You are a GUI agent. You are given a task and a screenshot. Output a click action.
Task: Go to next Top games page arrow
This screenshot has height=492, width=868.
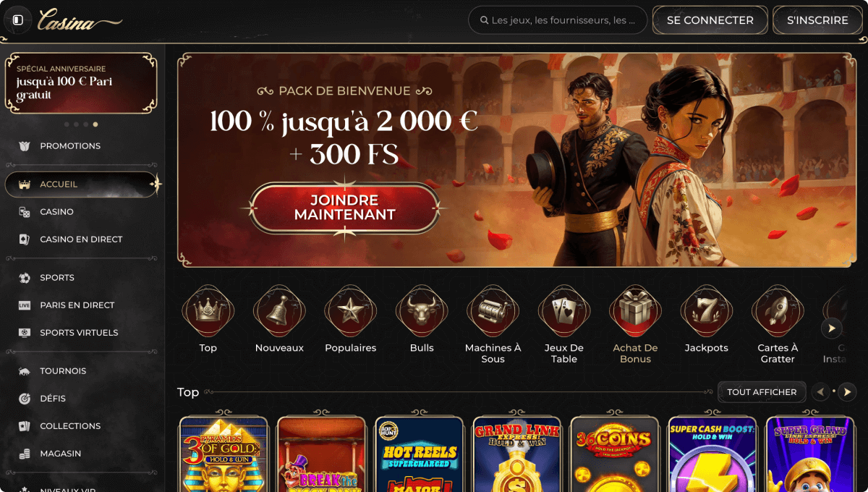[x=847, y=392]
